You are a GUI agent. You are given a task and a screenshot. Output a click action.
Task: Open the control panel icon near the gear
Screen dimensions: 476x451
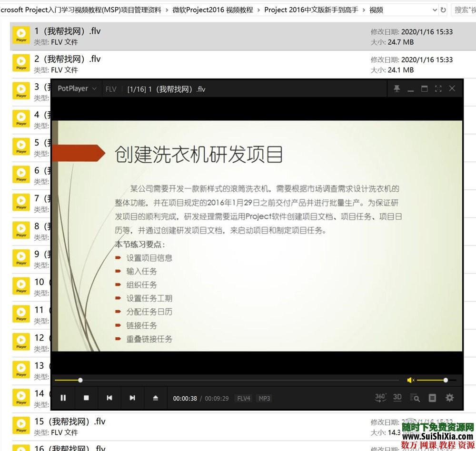pos(432,398)
